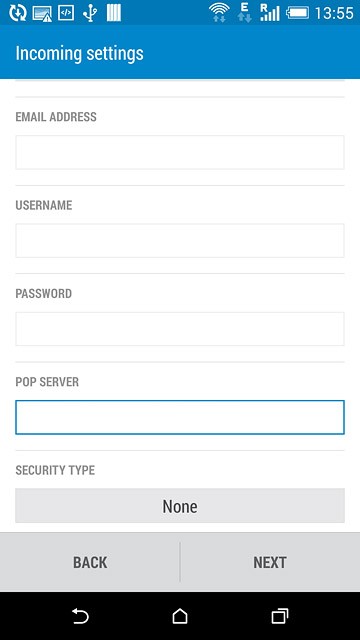This screenshot has width=360, height=640.
Task: Tap the battery indicator icon
Action: pyautogui.click(x=297, y=13)
